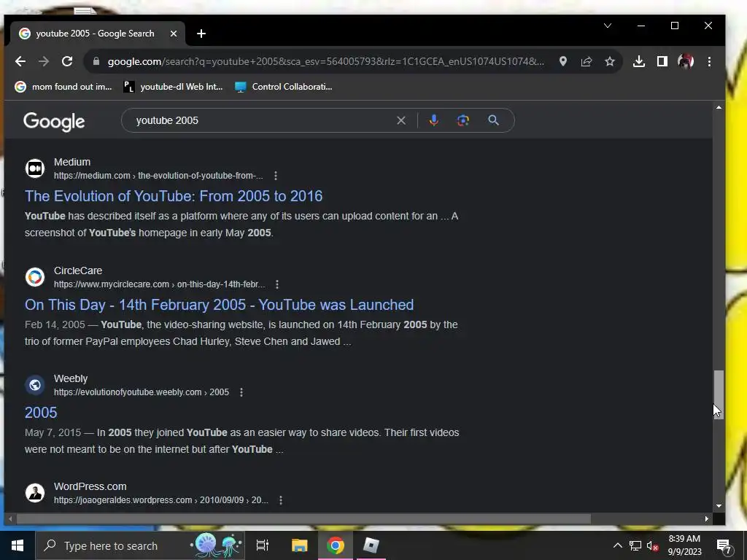The width and height of the screenshot is (747, 560).
Task: Click the 'CircleCare' site name text
Action: (78, 271)
